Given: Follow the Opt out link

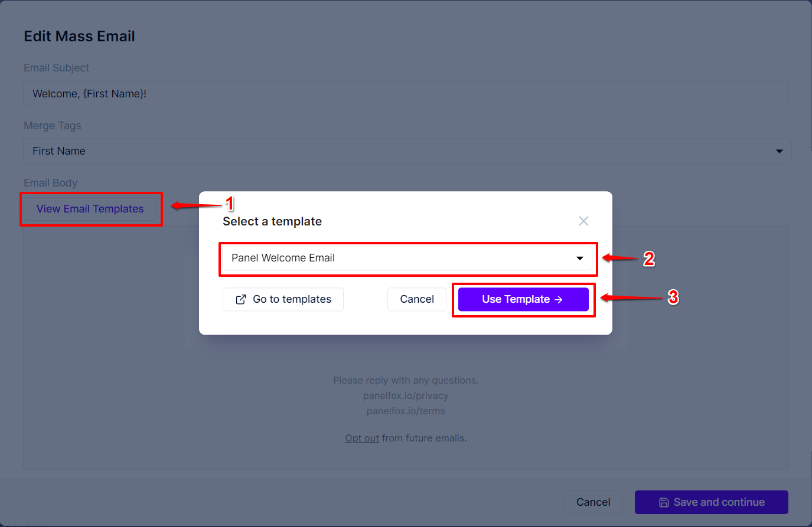Looking at the screenshot, I should tap(362, 438).
